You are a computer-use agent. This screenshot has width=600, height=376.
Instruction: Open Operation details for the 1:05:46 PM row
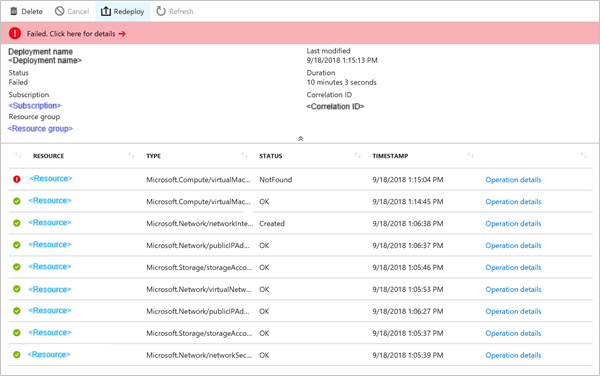tap(513, 267)
